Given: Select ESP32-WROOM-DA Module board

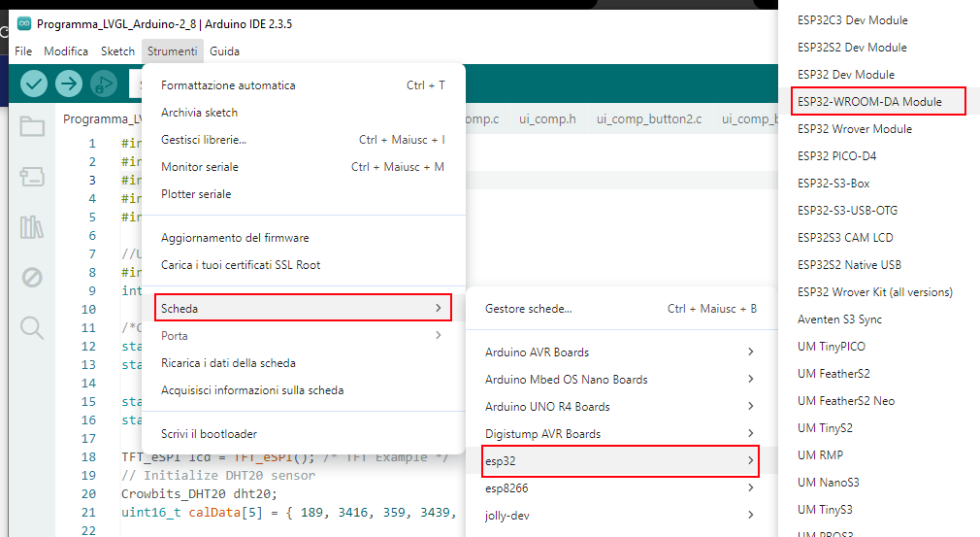Looking at the screenshot, I should coord(870,102).
